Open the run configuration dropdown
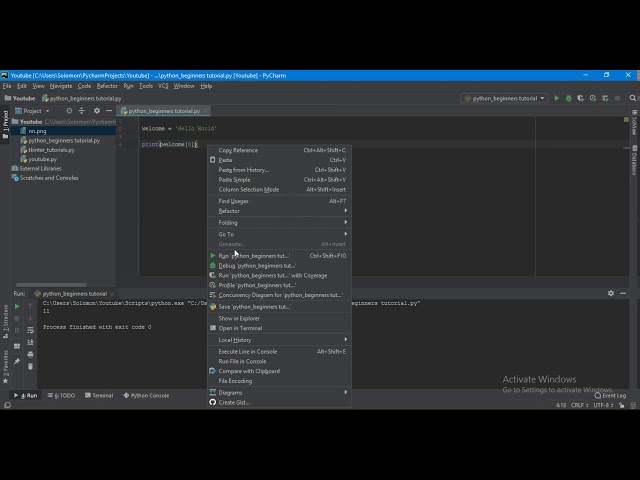 [504, 98]
